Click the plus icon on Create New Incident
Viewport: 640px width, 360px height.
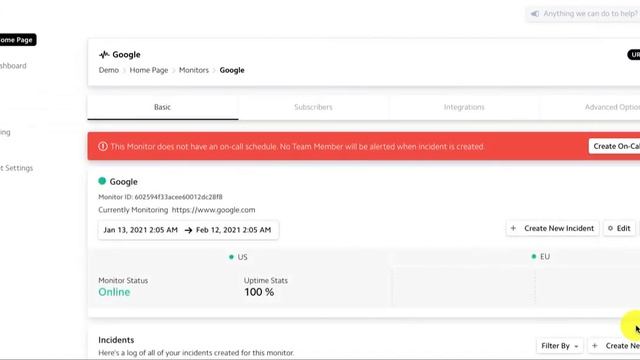click(x=513, y=228)
